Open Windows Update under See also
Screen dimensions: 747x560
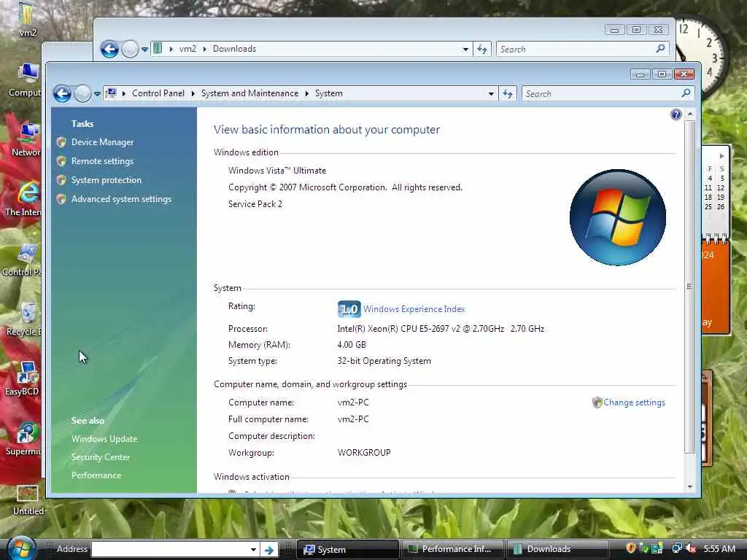tap(104, 438)
